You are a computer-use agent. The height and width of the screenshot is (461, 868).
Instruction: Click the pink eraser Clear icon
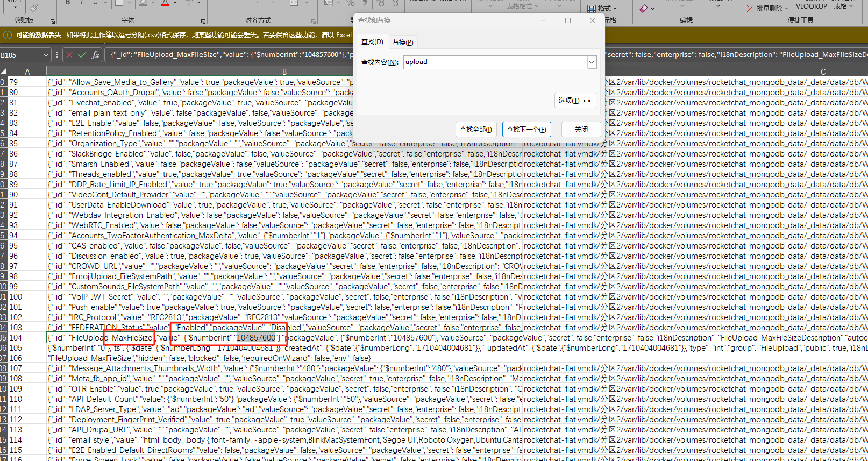[x=644, y=8]
